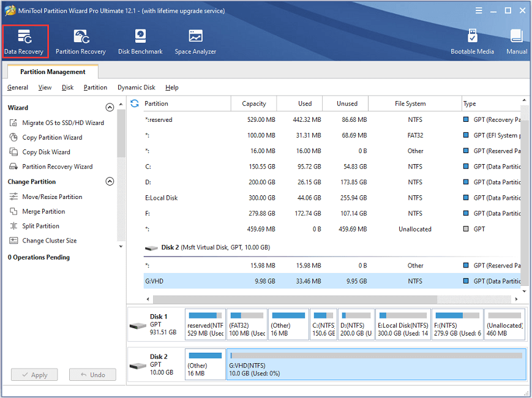Click horizontal scrollbar left arrow in partition list
532x398 pixels.
coord(148,299)
